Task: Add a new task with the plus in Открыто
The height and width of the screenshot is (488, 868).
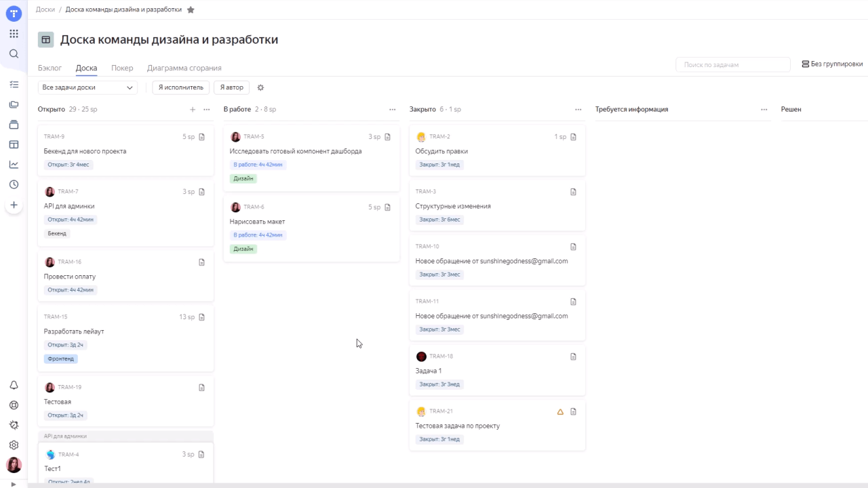Action: click(x=193, y=109)
